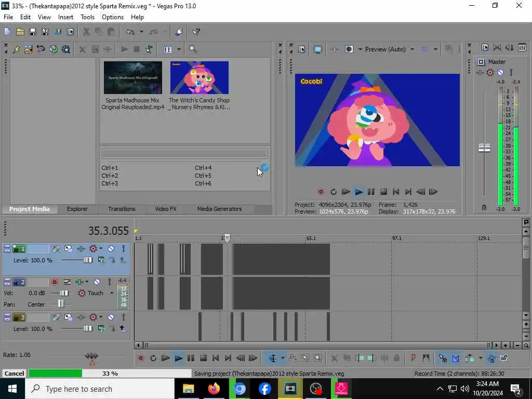Open split screen view dropdown arrow
Viewport: 532px width, 399px height.
point(360,49)
